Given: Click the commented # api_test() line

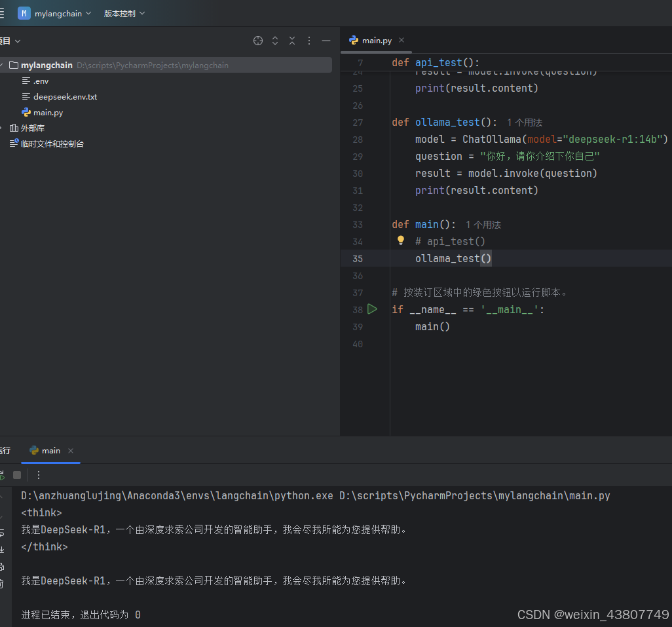Looking at the screenshot, I should (x=450, y=242).
